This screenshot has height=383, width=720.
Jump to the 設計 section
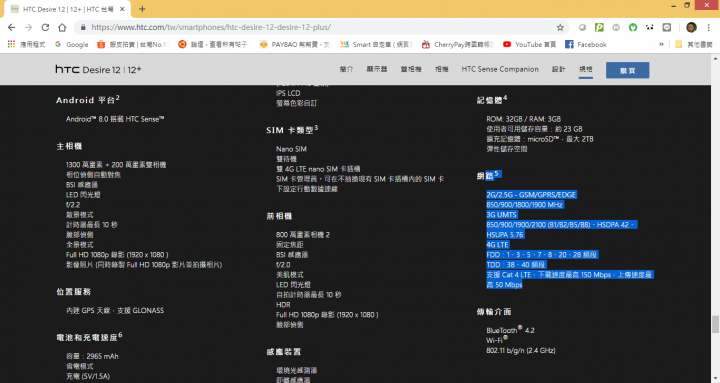(x=558, y=69)
